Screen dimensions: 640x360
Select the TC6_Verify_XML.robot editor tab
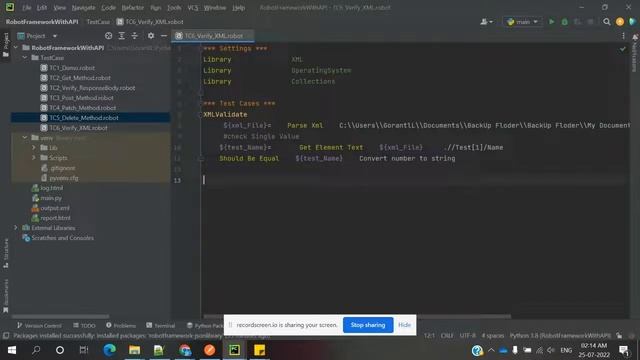[213, 36]
